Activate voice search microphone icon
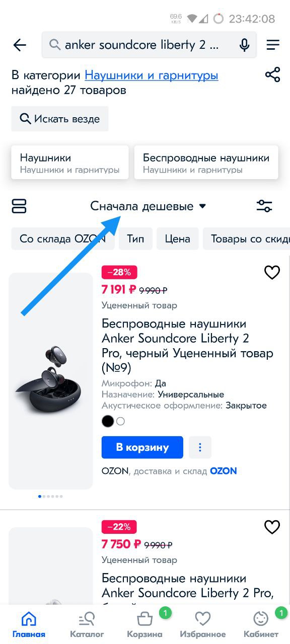Image resolution: width=290 pixels, height=644 pixels. click(245, 45)
